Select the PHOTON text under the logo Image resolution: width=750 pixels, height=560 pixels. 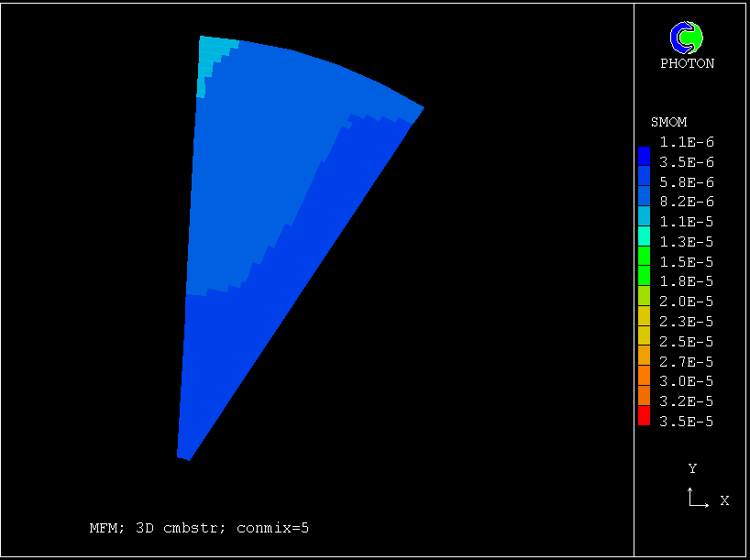687,64
